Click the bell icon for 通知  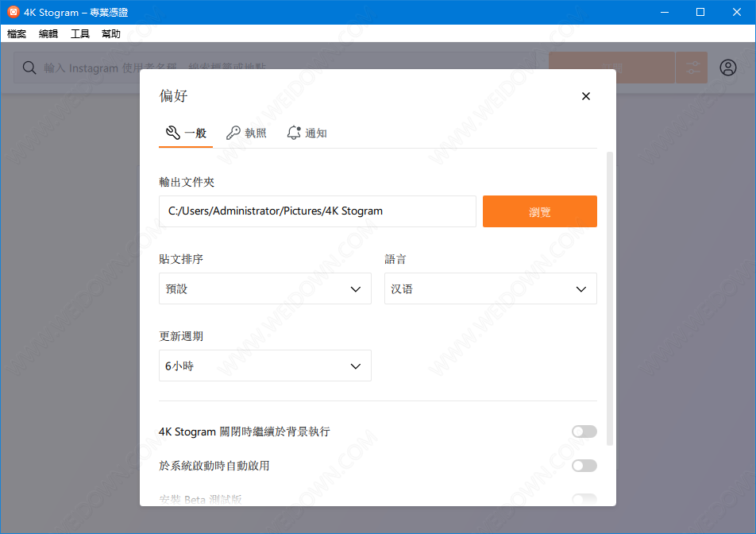point(294,133)
